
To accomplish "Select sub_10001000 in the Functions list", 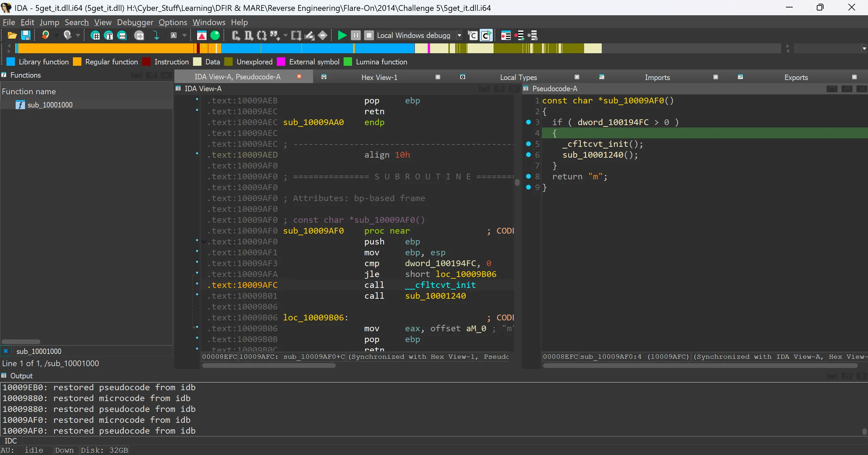I will 50,105.
